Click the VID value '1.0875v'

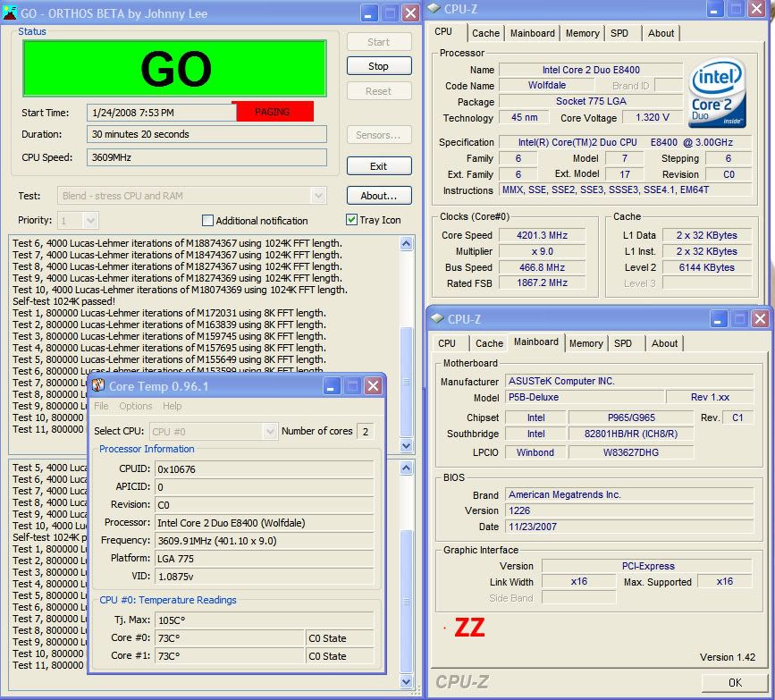click(265, 577)
